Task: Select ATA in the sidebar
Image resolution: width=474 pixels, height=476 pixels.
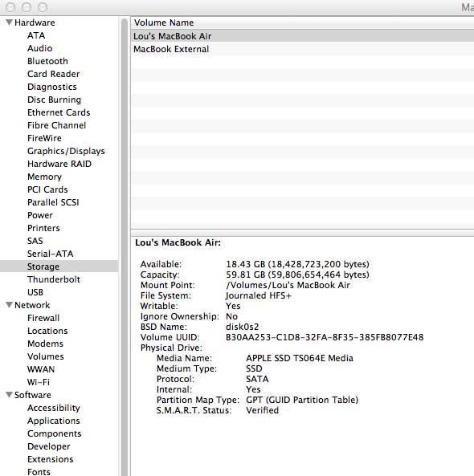Action: click(36, 35)
